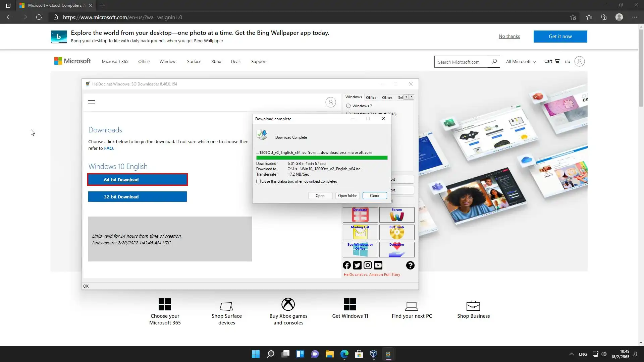Image resolution: width=644 pixels, height=362 pixels.
Task: Switch to the Office tab in downloader
Action: (371, 98)
